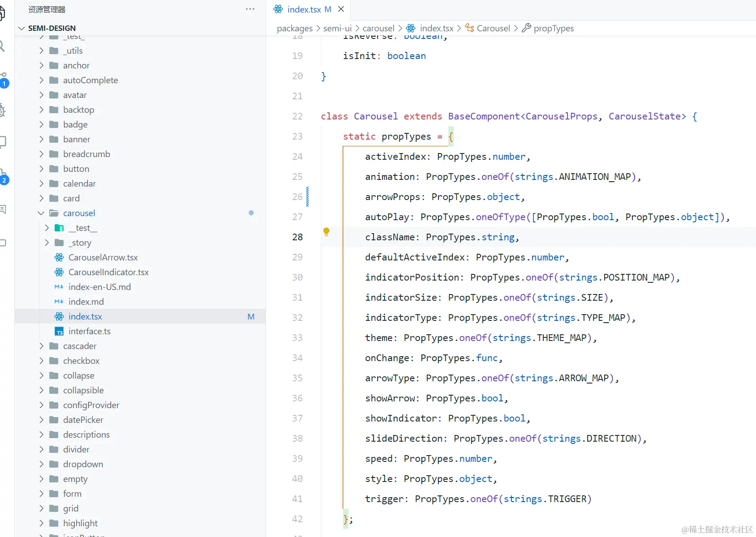756x537 pixels.
Task: Select the Carousel class breadcrumb
Action: coord(494,28)
